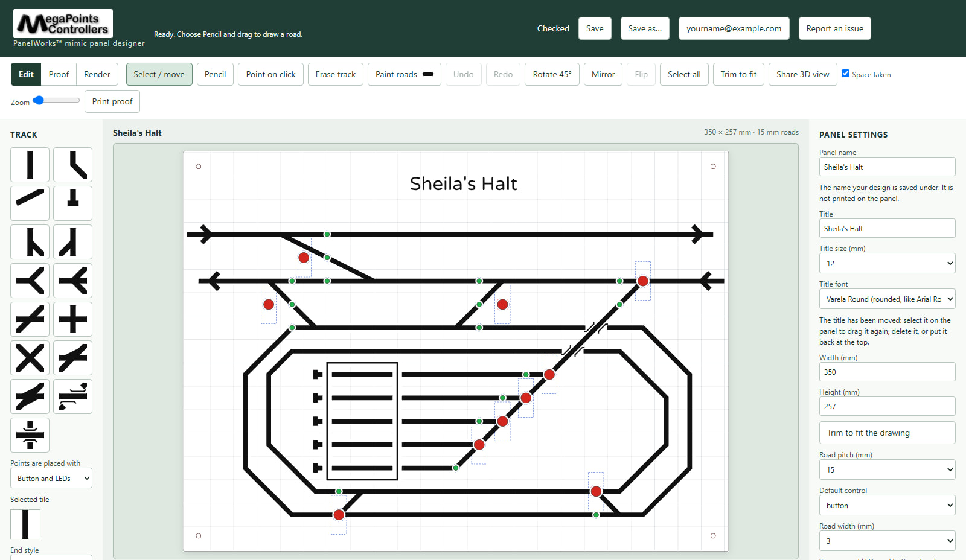
Task: Choose the diagonal straight track piece
Action: tap(30, 203)
